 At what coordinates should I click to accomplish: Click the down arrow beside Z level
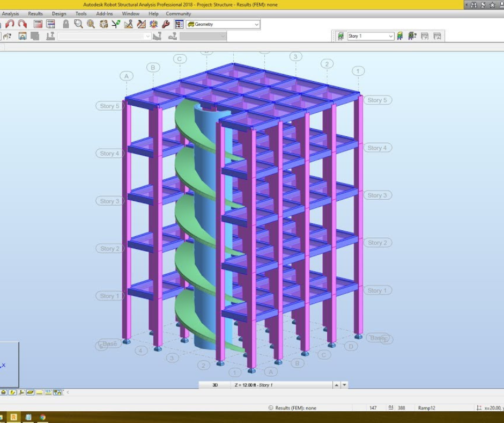point(345,385)
